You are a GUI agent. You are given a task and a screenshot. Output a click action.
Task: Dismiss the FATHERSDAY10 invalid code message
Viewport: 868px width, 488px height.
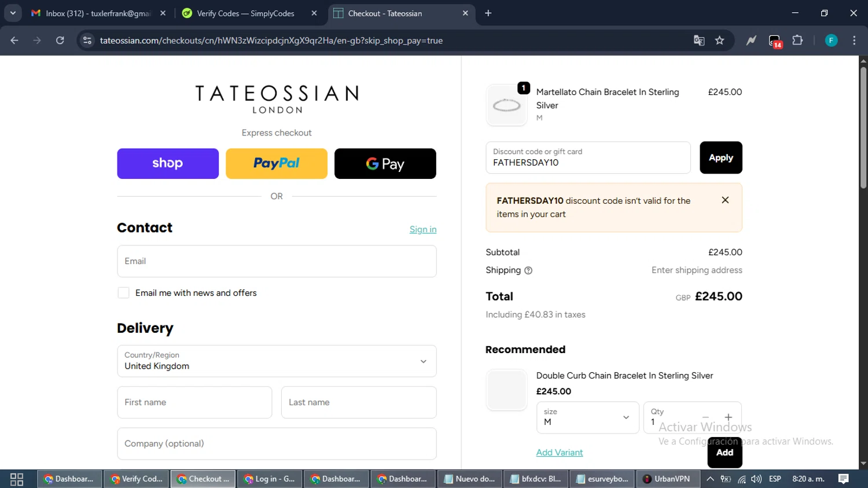[725, 200]
